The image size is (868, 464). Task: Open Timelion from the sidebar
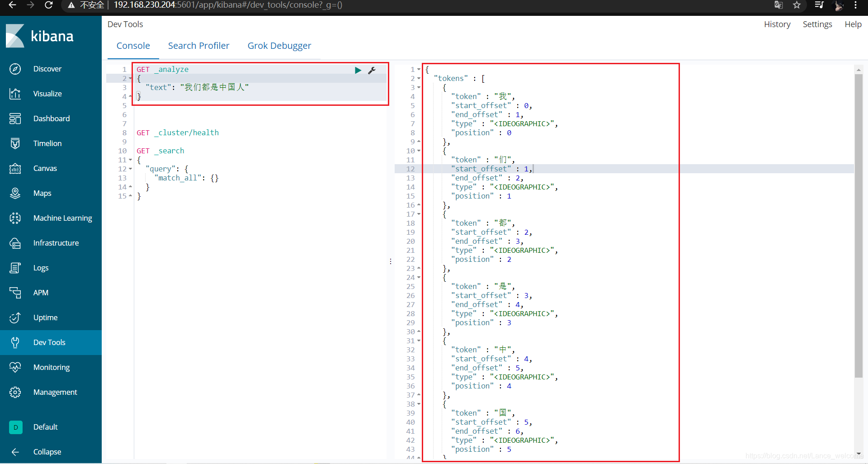click(x=47, y=143)
